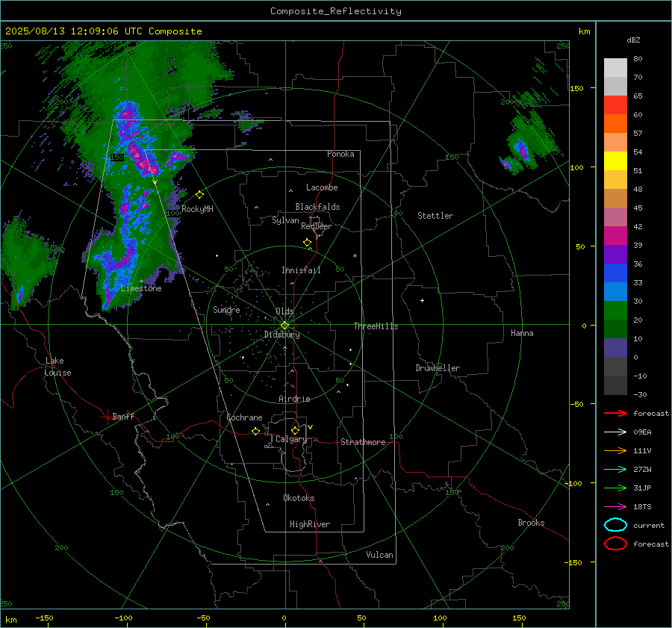Viewport: 672px width, 628px height.
Task: Click the RedDeer city label
Action: tap(317, 226)
